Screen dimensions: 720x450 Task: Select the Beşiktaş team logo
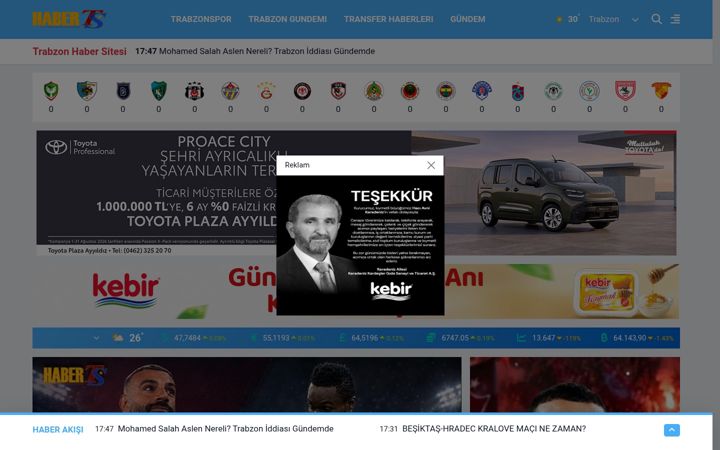coord(195,91)
